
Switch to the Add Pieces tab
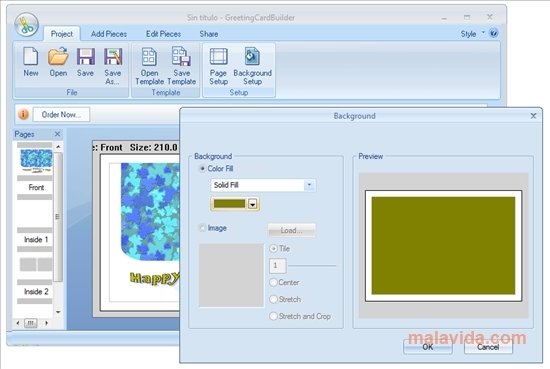(x=109, y=34)
